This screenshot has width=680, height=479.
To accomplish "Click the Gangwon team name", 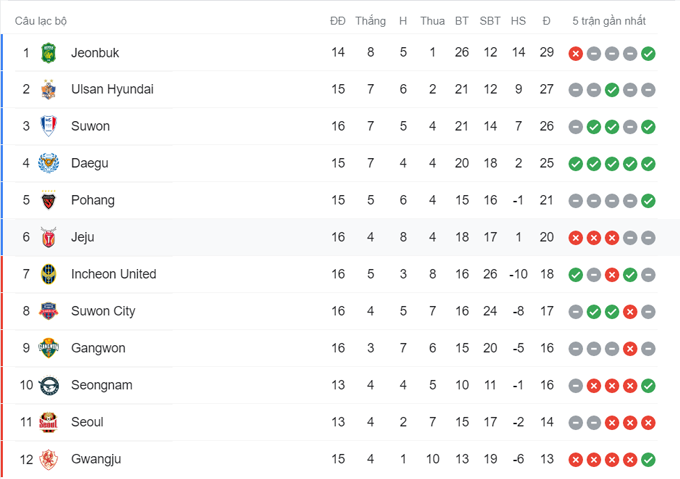I will [98, 348].
